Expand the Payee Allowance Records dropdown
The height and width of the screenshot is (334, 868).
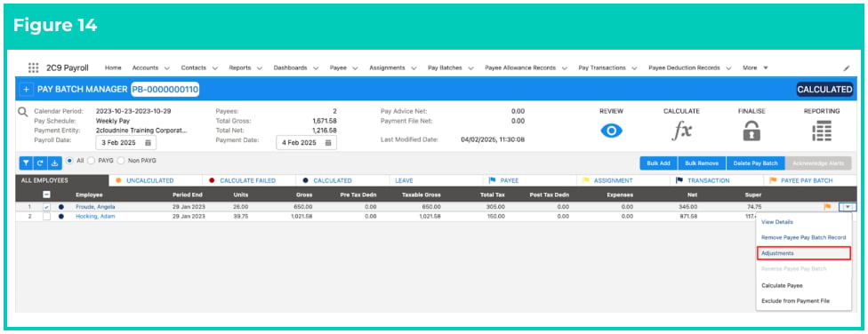click(x=564, y=68)
